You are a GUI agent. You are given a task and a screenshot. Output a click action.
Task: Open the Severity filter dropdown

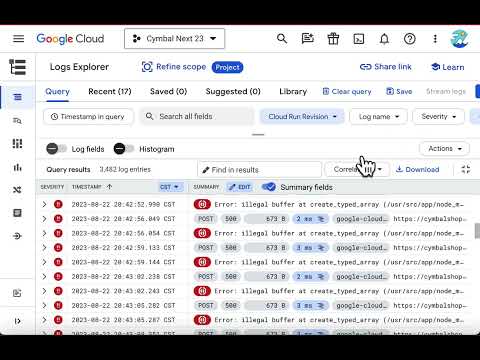[x=438, y=117]
